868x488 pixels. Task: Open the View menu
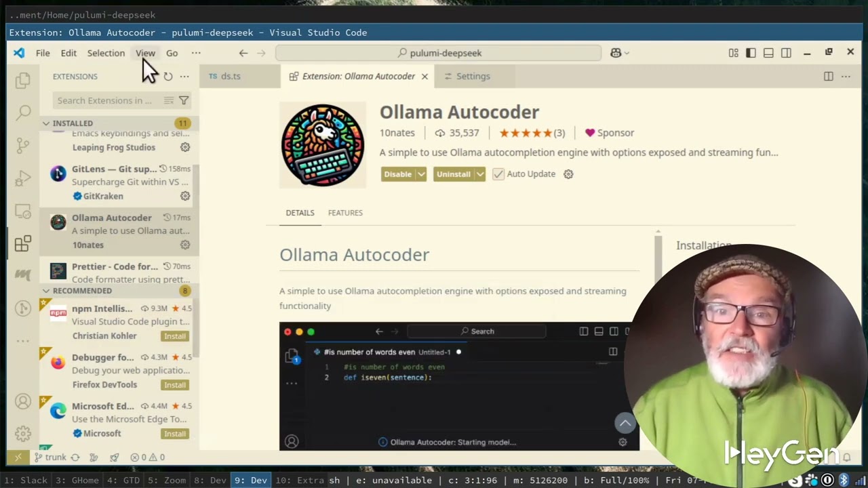click(145, 53)
